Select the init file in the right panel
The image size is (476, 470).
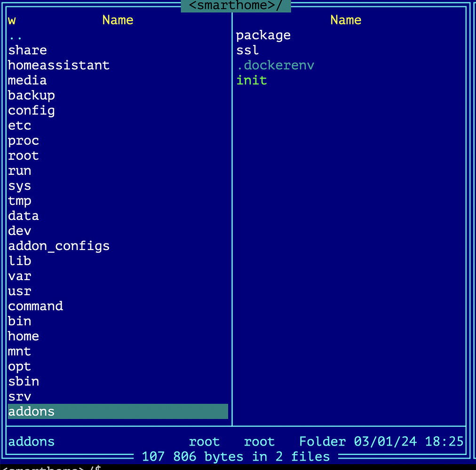(x=252, y=80)
